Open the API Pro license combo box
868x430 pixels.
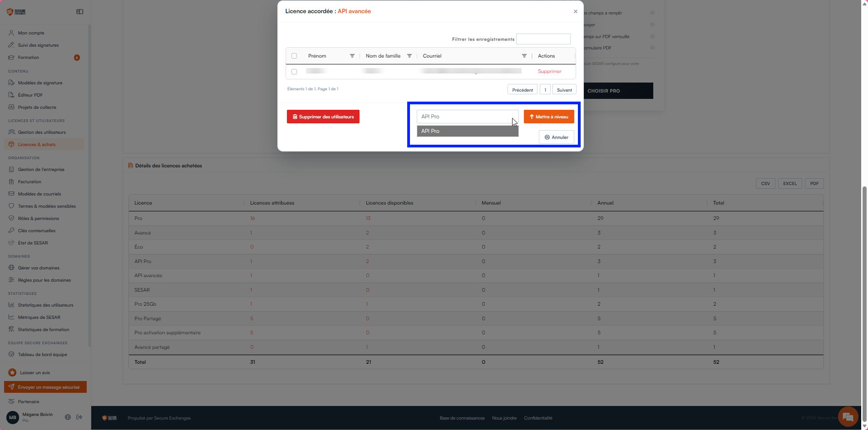click(x=468, y=117)
